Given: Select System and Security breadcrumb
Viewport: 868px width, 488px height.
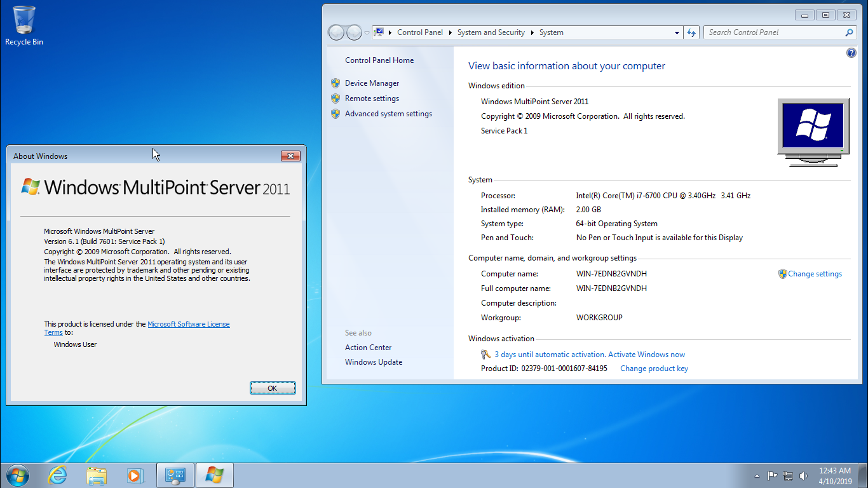Looking at the screenshot, I should [491, 32].
